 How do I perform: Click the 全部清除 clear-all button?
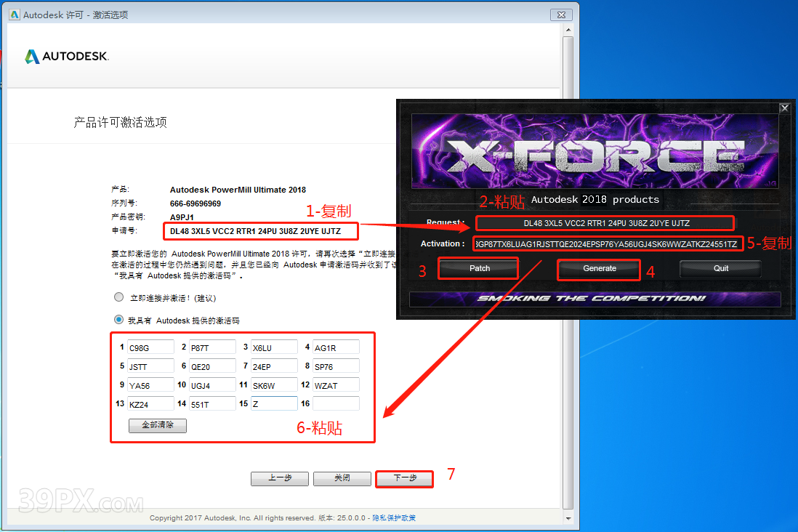coord(157,425)
